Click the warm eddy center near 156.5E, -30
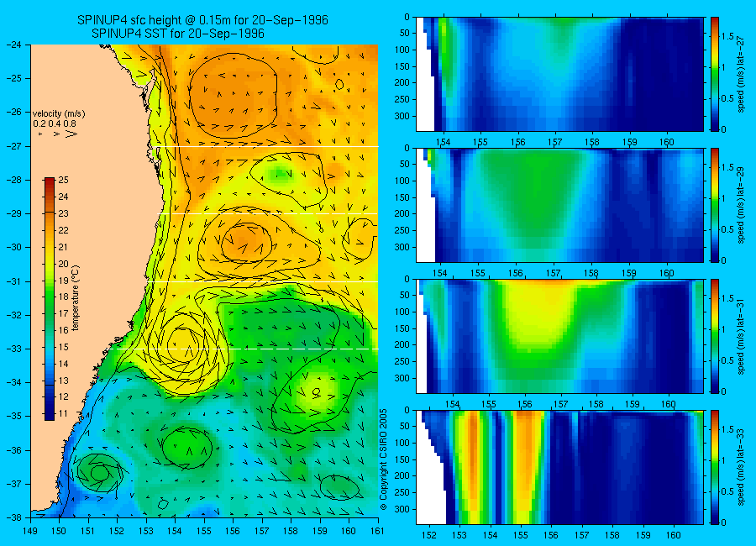 tap(246, 242)
